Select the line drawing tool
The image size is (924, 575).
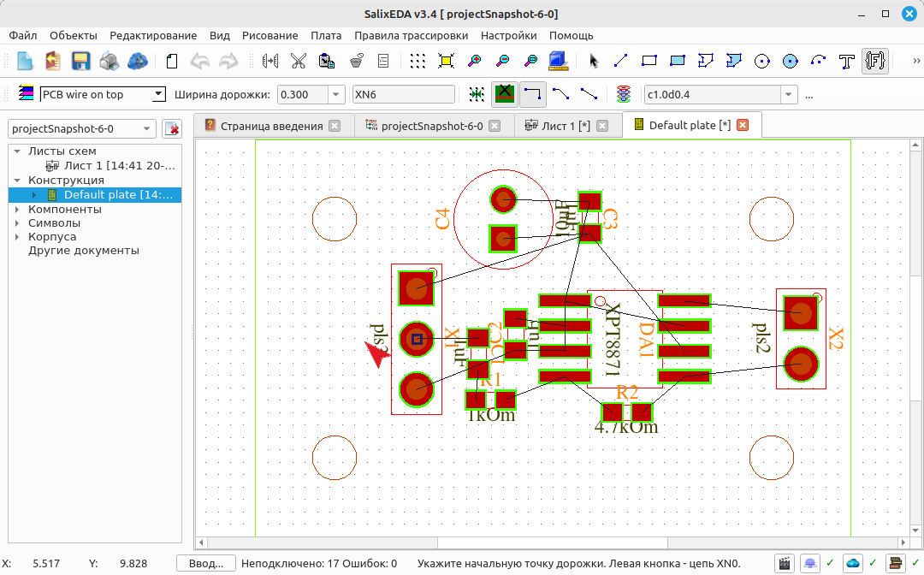[x=620, y=61]
